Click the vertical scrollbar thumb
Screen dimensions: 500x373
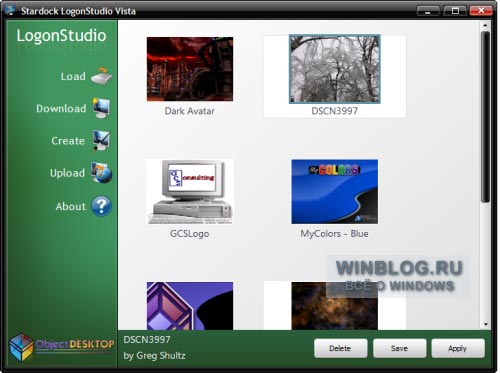[485, 117]
